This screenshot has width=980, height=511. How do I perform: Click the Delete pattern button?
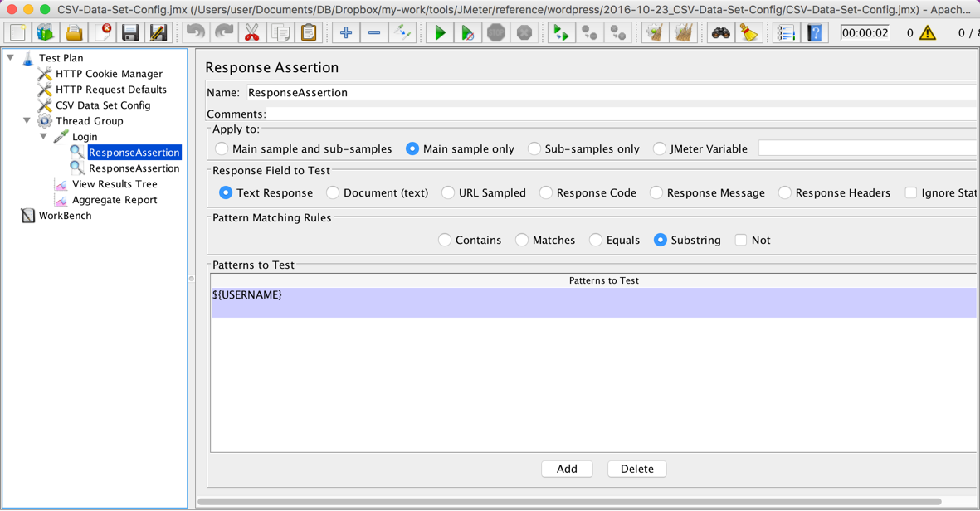(636, 470)
